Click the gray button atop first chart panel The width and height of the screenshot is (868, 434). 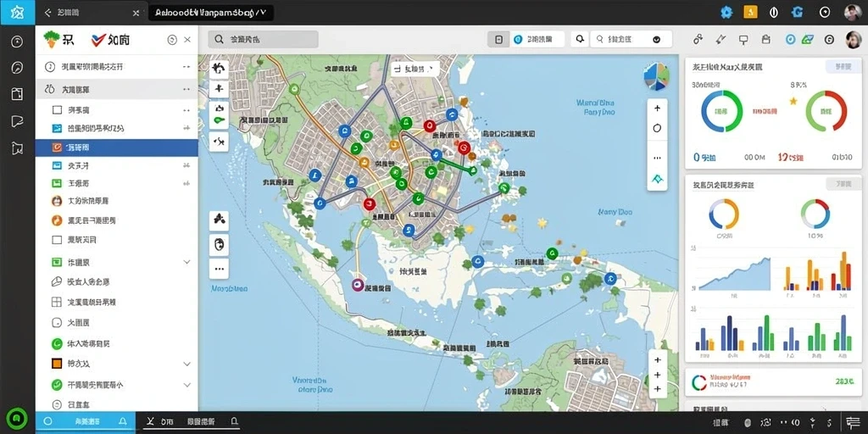click(838, 67)
